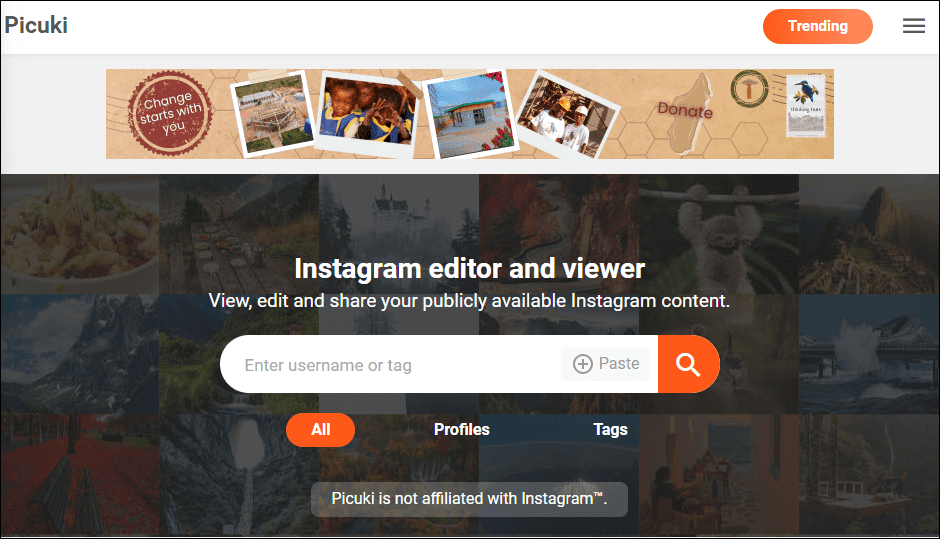The image size is (940, 539).
Task: Click the 'View, edit and share' subtitle
Action: point(469,300)
